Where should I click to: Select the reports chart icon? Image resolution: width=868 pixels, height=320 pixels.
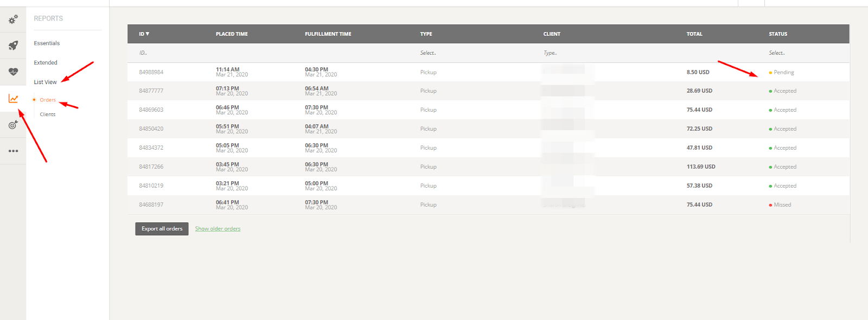pos(13,99)
